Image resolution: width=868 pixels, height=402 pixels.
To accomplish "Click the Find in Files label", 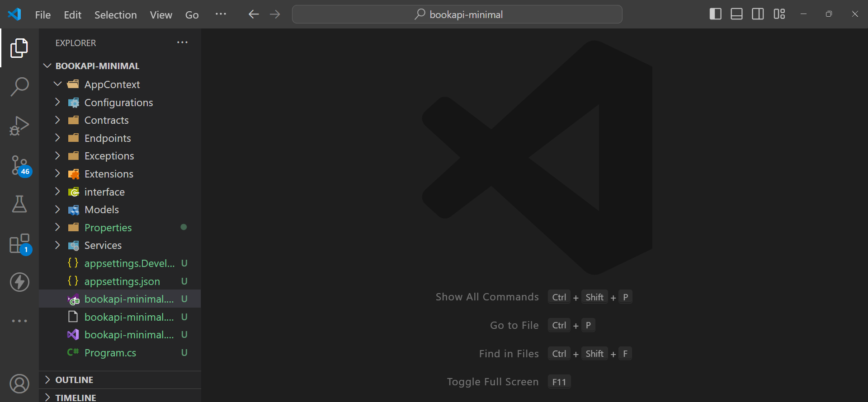I will click(x=509, y=354).
